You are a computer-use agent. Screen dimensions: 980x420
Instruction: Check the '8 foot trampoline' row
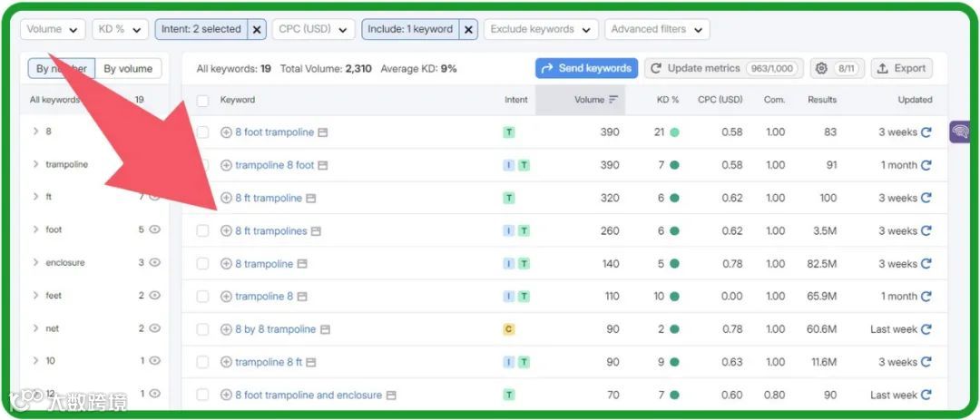(202, 132)
